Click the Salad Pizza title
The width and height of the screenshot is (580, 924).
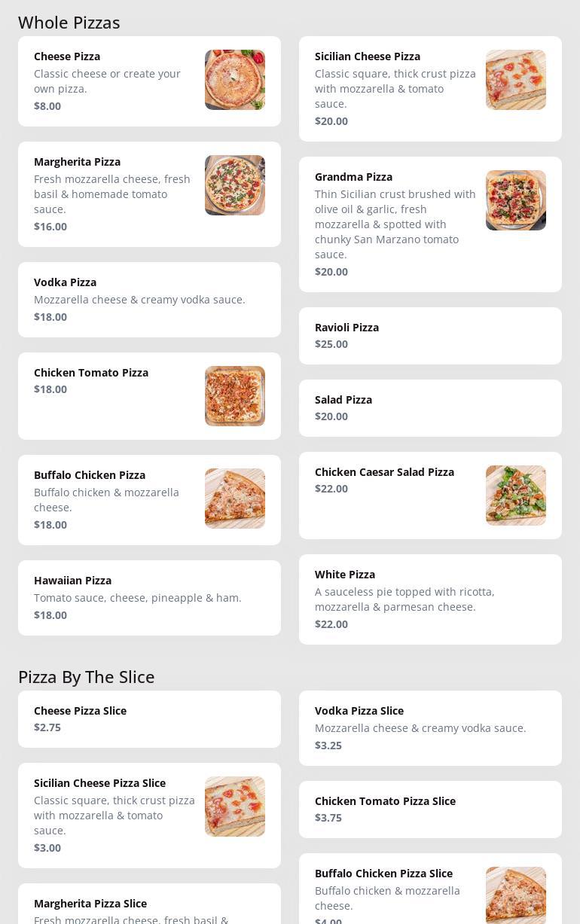(x=343, y=400)
